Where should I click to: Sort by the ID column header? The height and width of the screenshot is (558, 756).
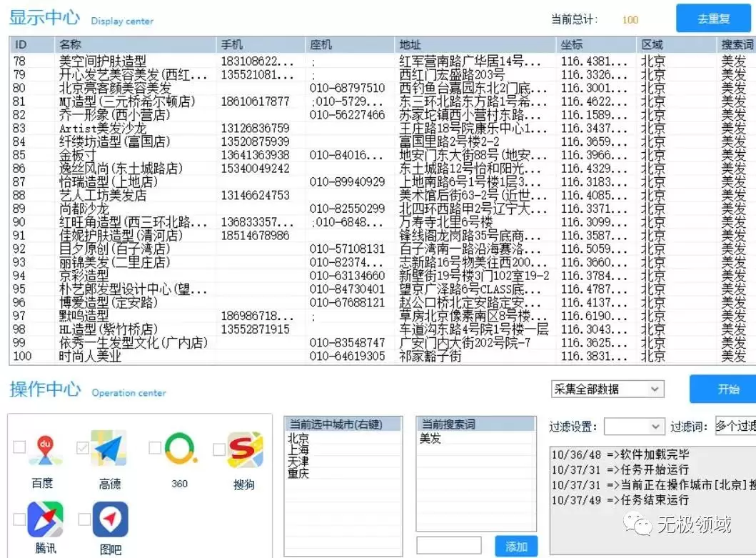(x=32, y=44)
